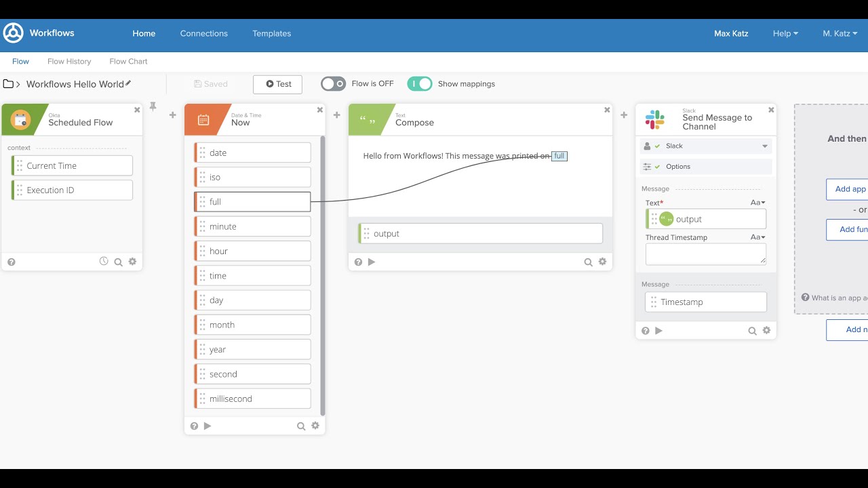Click the folder icon beside Workflows Hello World
Screen dimensions: 868x488
[8, 84]
